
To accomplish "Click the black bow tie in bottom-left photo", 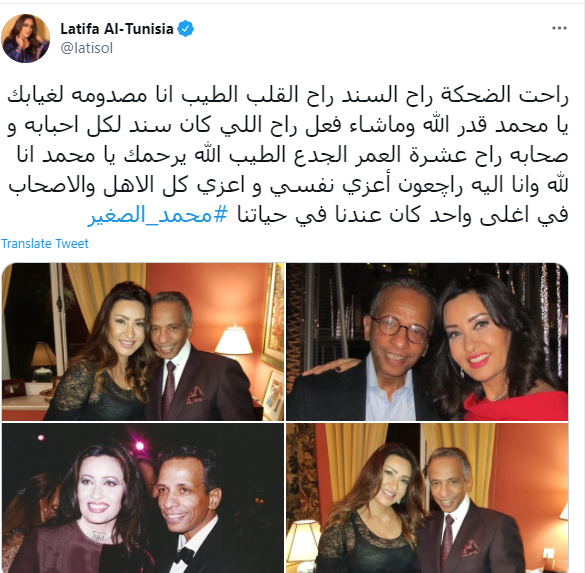I will [184, 555].
